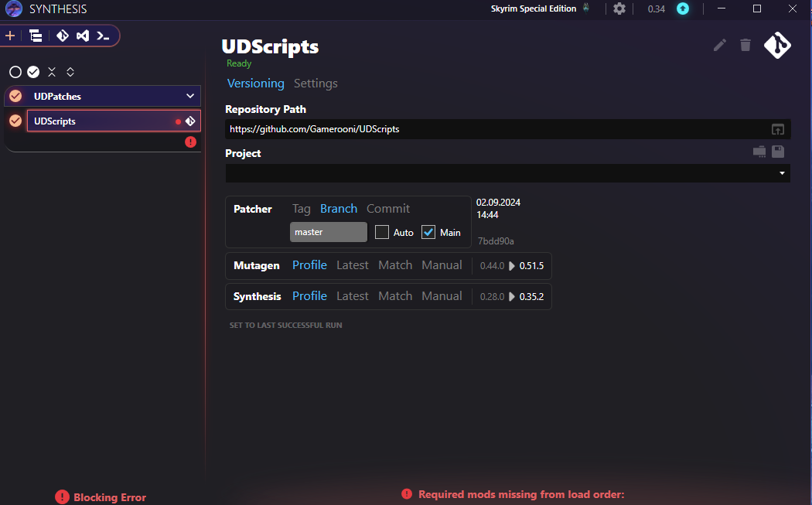The image size is (812, 505).
Task: Switch to the Versioning tab
Action: pyautogui.click(x=256, y=84)
